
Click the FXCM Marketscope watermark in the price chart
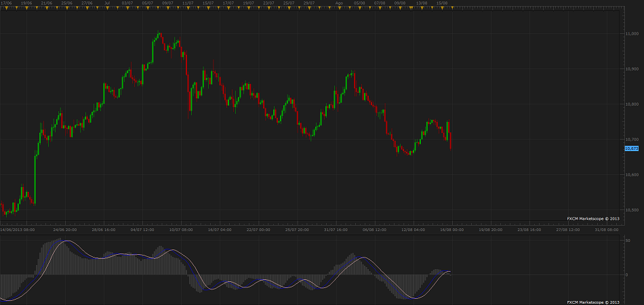click(x=593, y=219)
